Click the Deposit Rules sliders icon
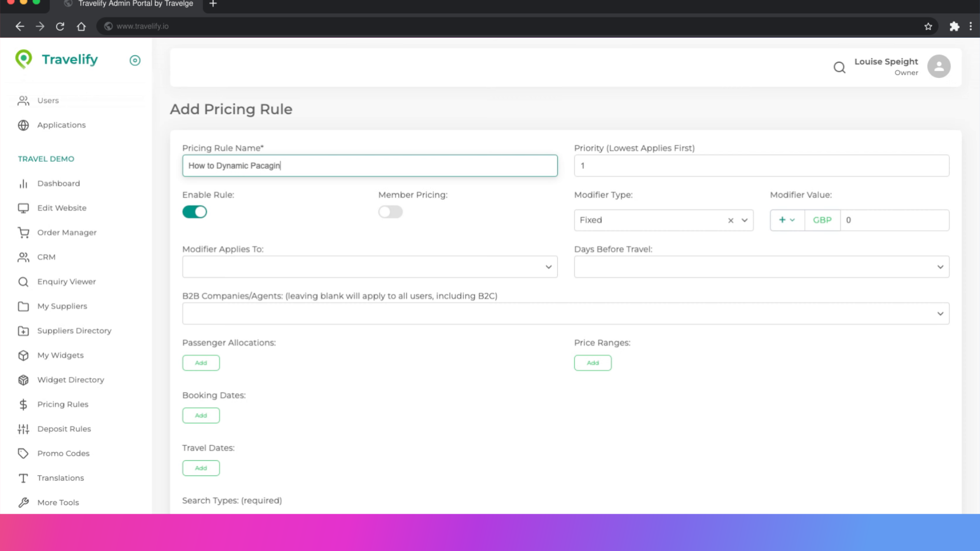Viewport: 980px width, 551px height. (23, 429)
